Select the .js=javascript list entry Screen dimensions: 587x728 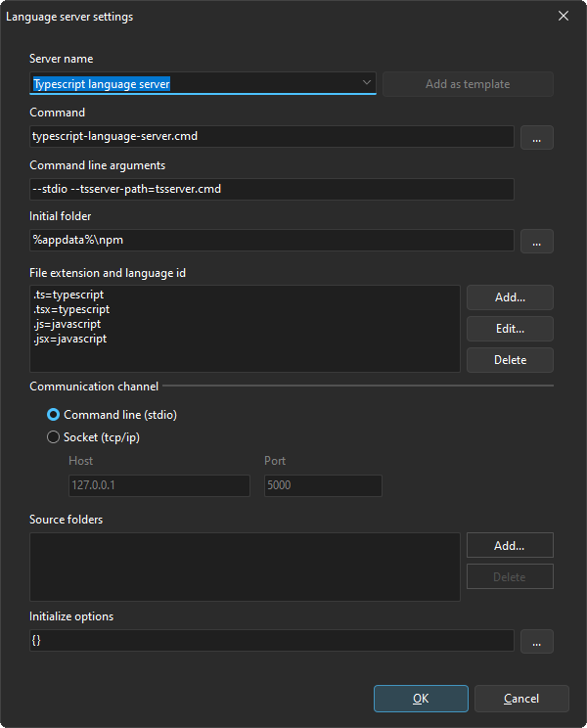(x=67, y=324)
